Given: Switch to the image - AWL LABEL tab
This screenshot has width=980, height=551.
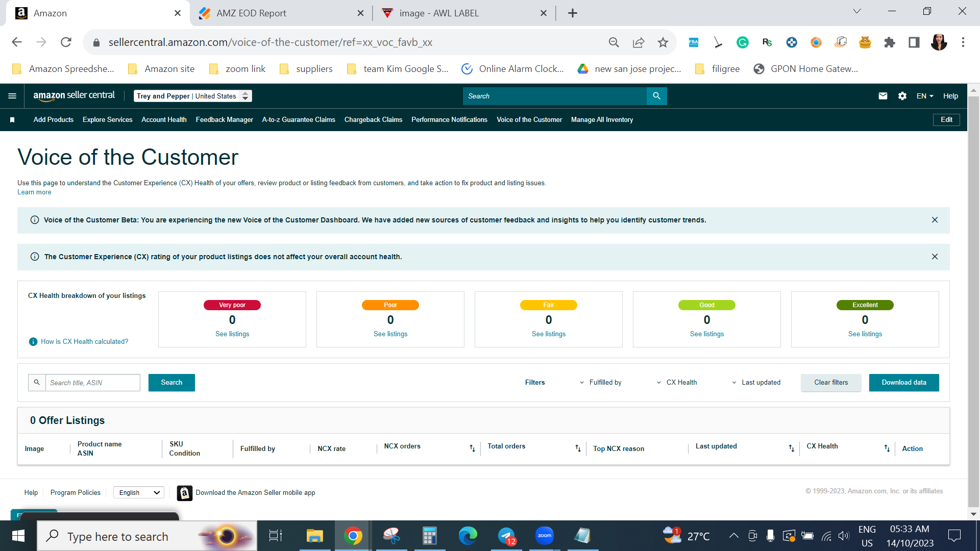Looking at the screenshot, I should [x=464, y=13].
